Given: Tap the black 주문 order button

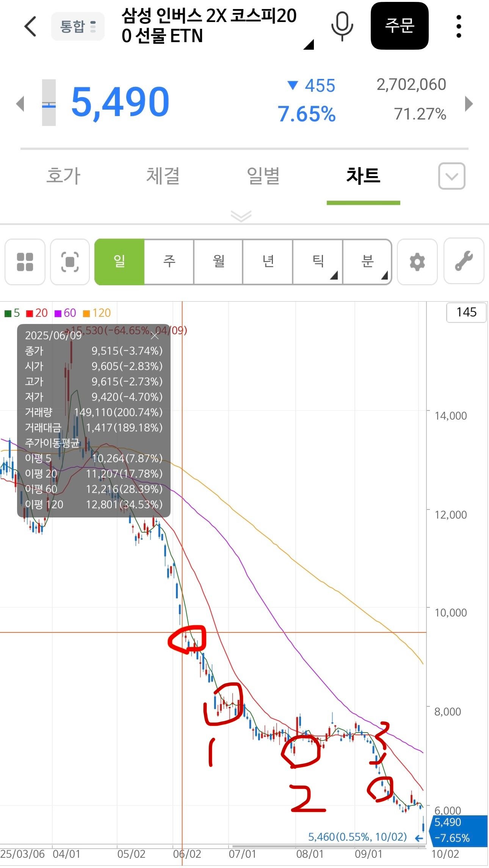Looking at the screenshot, I should point(400,26).
